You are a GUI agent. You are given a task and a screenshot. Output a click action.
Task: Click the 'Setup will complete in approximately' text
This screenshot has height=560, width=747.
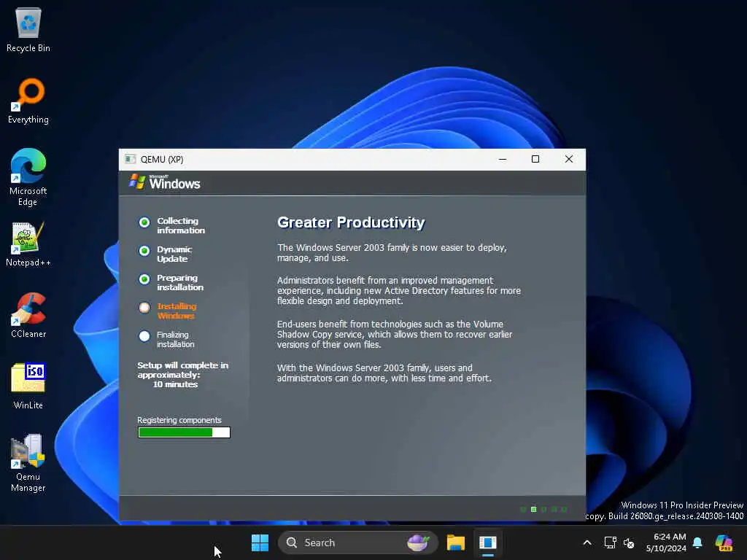coord(182,370)
